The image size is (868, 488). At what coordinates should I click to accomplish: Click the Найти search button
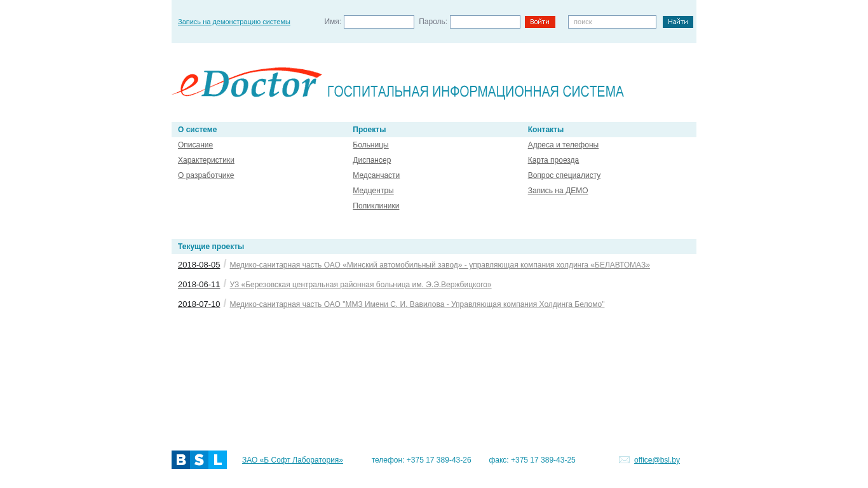[678, 22]
